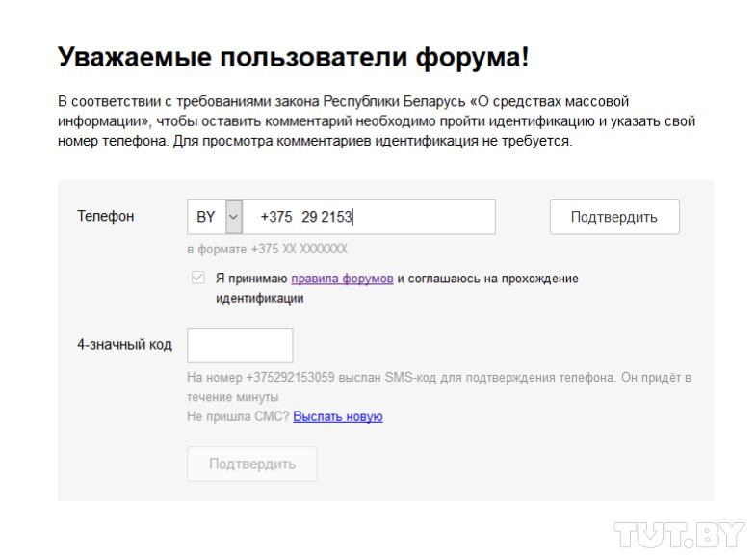Viewport: 756px width, 558px height.
Task: Click the Выслать новую link
Action: tap(338, 416)
